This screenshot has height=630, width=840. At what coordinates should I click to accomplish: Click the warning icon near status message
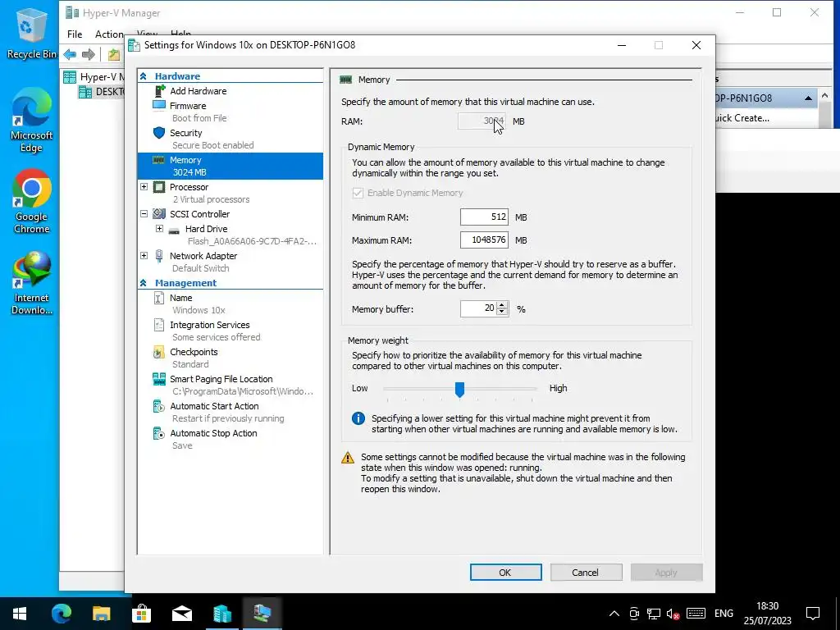pos(348,458)
